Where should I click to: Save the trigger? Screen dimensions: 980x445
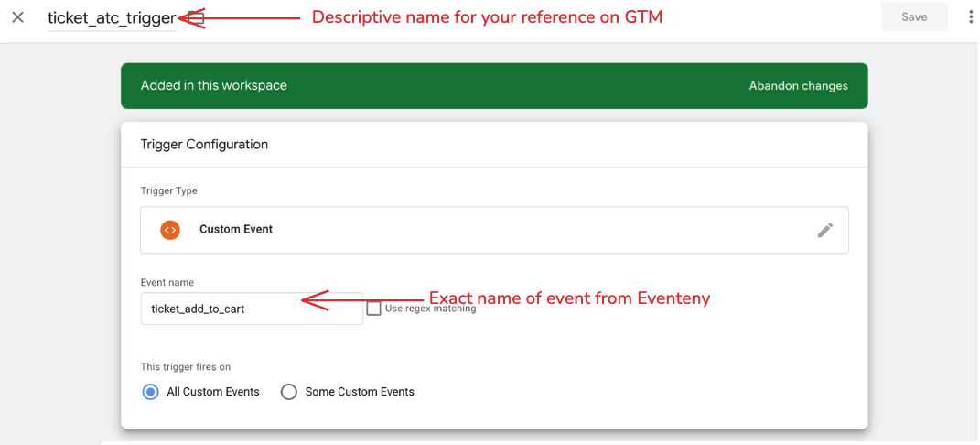click(914, 16)
